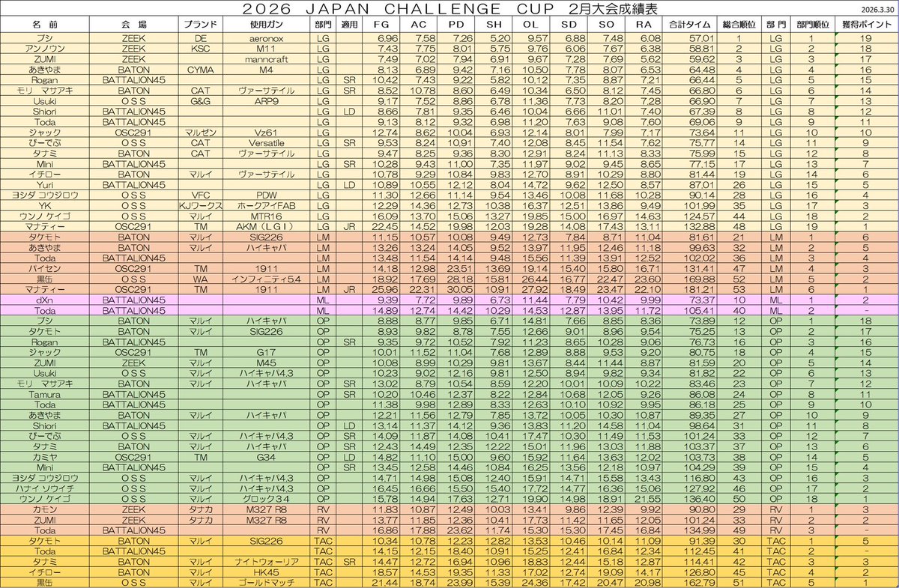899x588 pixels.
Task: Click the gun cell 'manncraft'
Action: pos(267,58)
